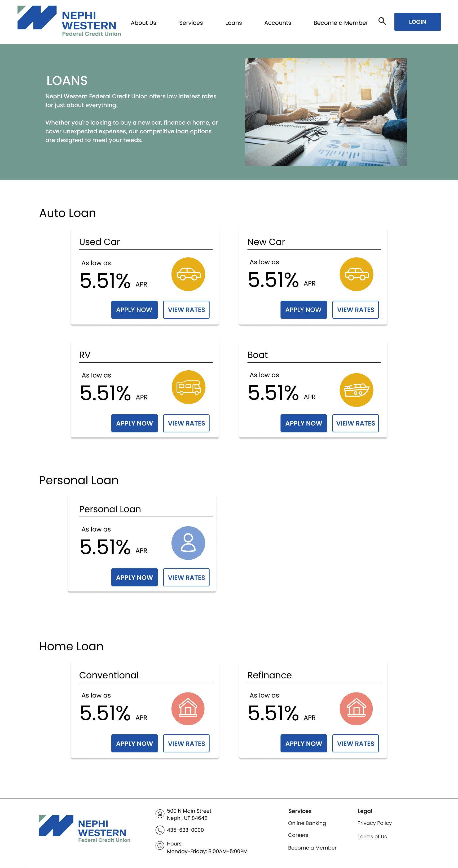Screen dimensions: 458x868
Task: Click the Boat loan icon
Action: coord(356,390)
